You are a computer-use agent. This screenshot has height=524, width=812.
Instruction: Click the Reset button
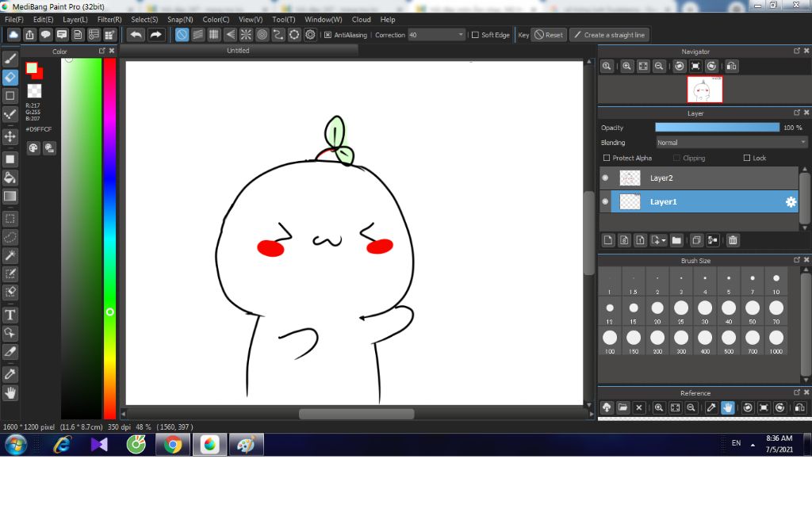[549, 35]
